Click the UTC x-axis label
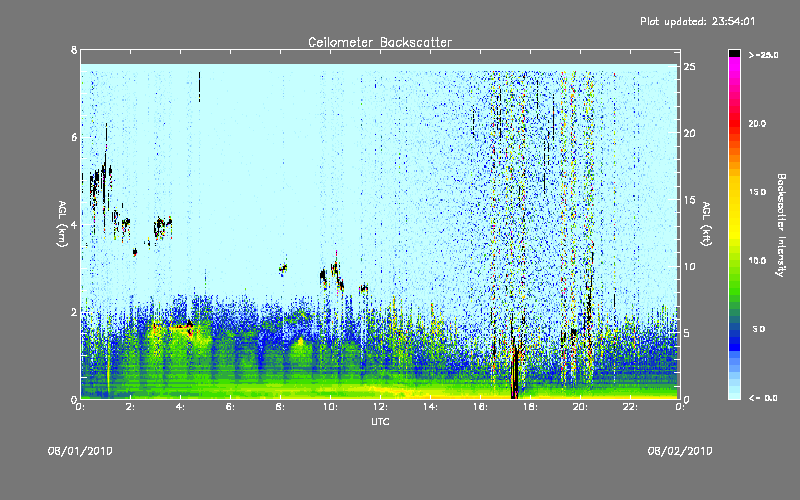The width and height of the screenshot is (800, 500). [380, 421]
